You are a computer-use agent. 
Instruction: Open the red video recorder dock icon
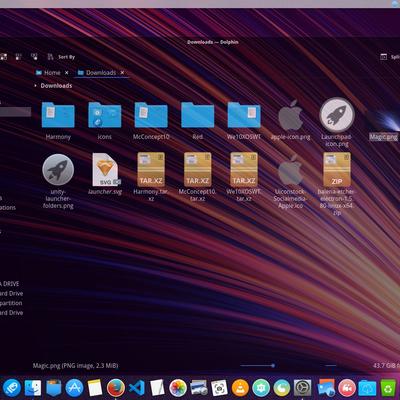pyautogui.click(x=347, y=388)
